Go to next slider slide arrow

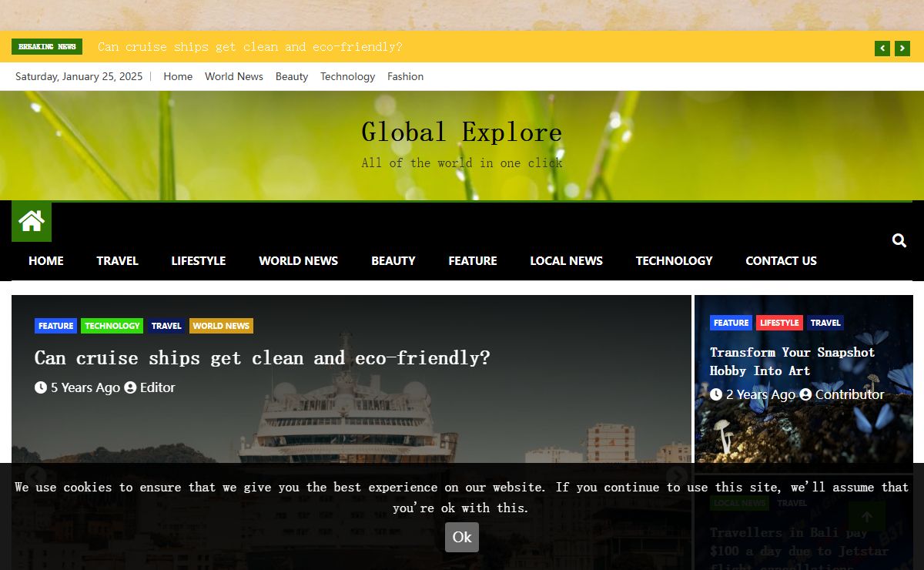click(x=677, y=478)
